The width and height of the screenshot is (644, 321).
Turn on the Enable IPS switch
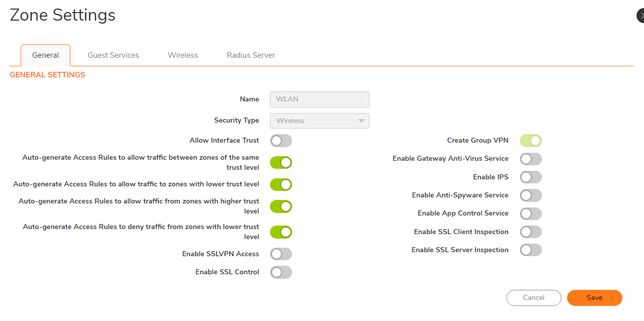point(531,177)
